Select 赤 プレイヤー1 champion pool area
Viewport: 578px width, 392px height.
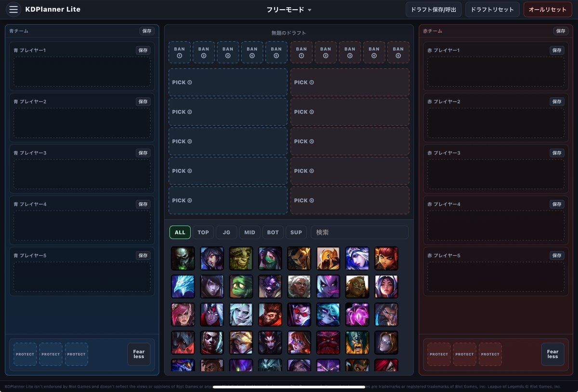click(496, 72)
